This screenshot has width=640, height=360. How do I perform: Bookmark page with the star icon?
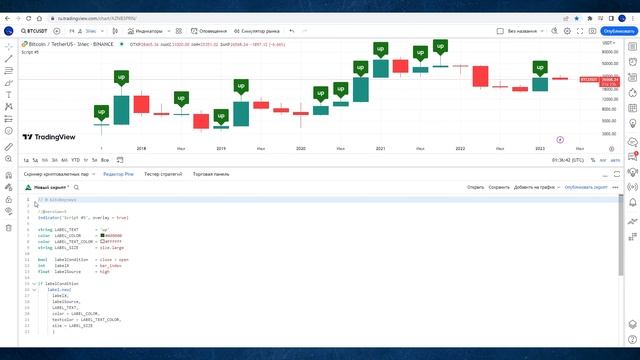[576, 18]
